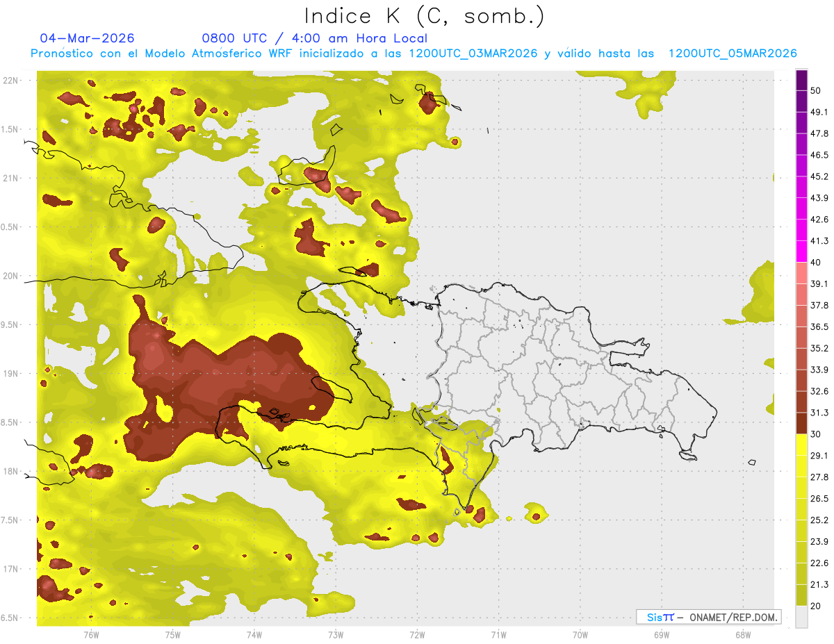Image resolution: width=834 pixels, height=644 pixels.
Task: Click the legend value '40'
Action: pos(817,263)
